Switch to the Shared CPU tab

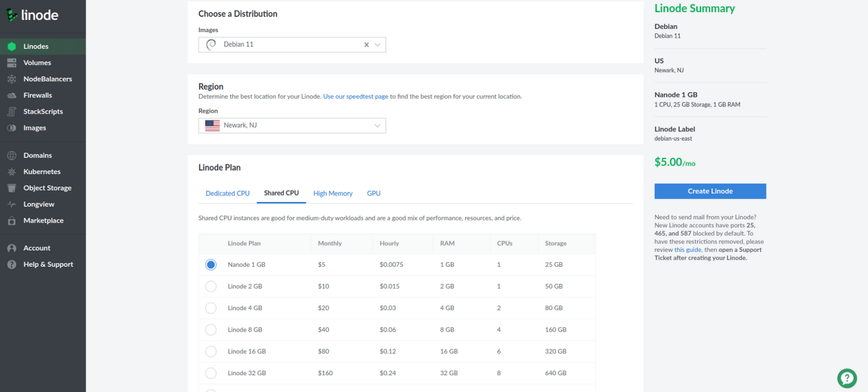(281, 193)
